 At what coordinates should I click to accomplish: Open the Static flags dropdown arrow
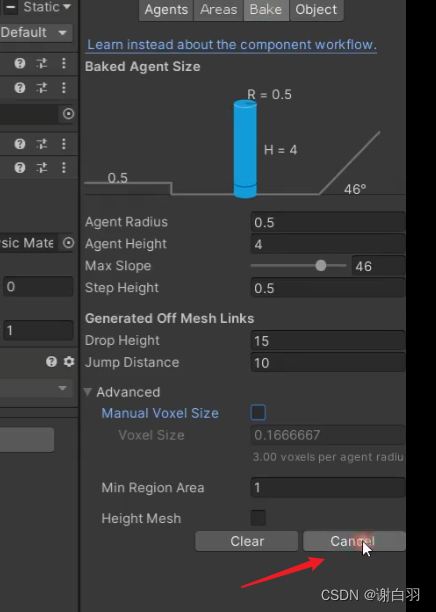pos(67,7)
